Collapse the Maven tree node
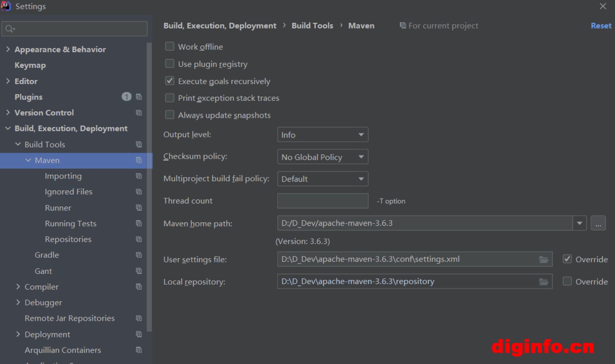 pos(28,160)
